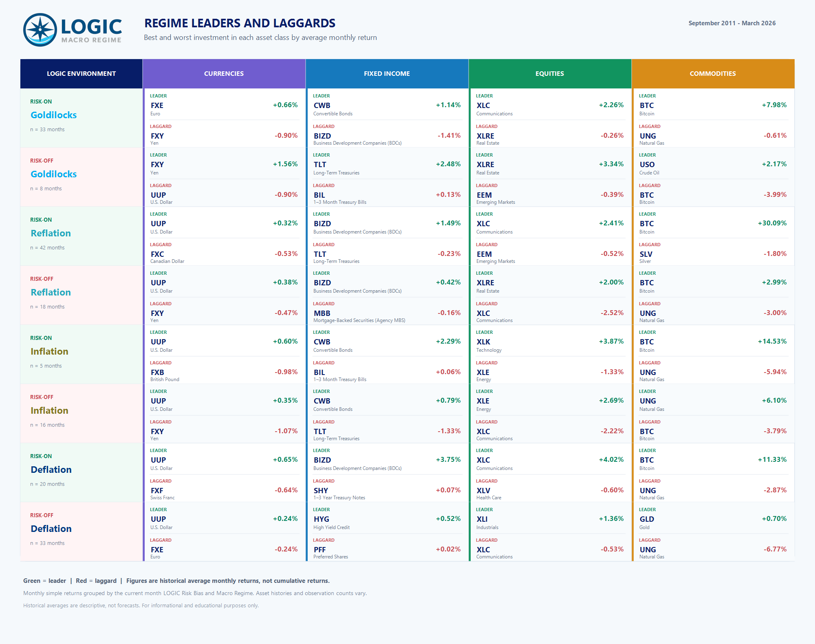
Task: Click 'Green = leader' legend text
Action: click(x=44, y=581)
